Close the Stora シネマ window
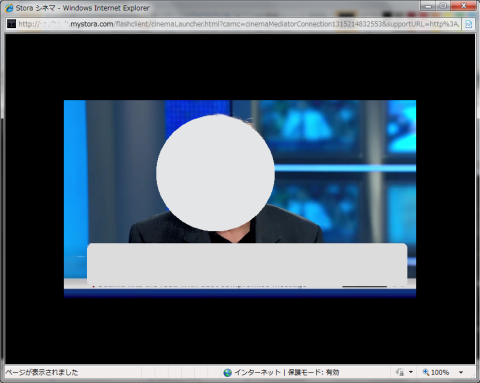 point(463,6)
